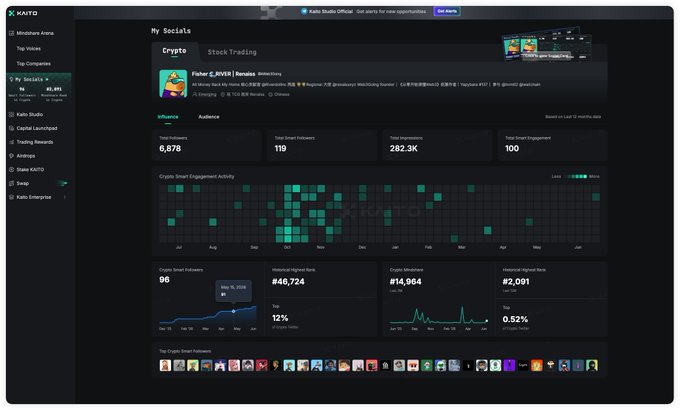The width and height of the screenshot is (680, 410).
Task: Click the Less–More engagement legend color scale
Action: [578, 177]
